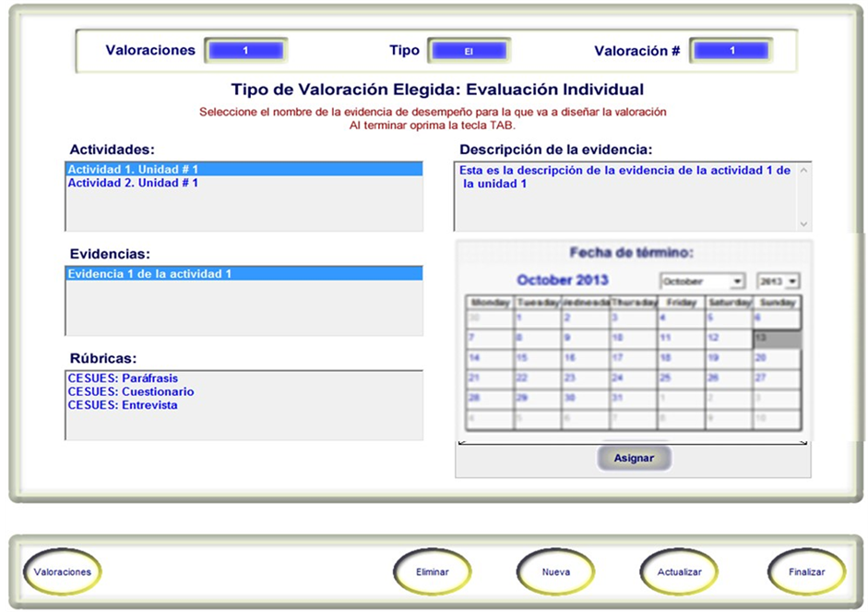
Task: Select Actividad 1. Unidad # 1
Action: (133, 170)
